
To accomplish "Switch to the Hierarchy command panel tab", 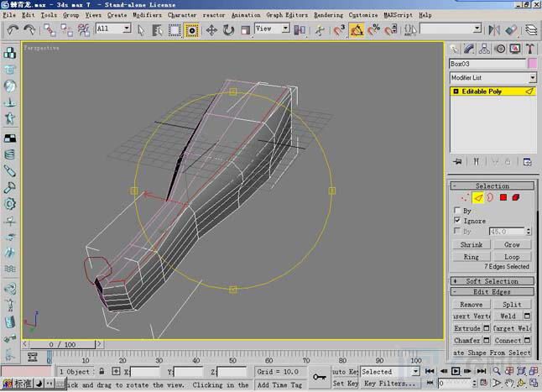I will point(484,49).
